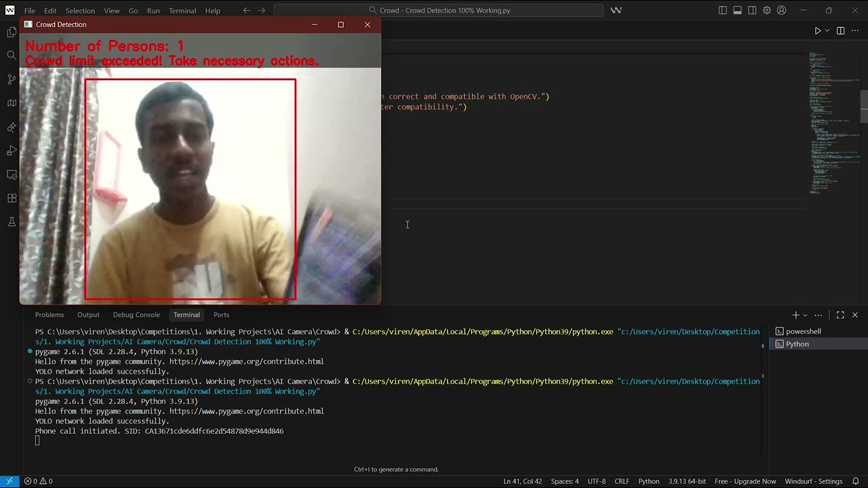Viewport: 868px width, 488px height.
Task: Expand run options dropdown arrow
Action: 827,30
